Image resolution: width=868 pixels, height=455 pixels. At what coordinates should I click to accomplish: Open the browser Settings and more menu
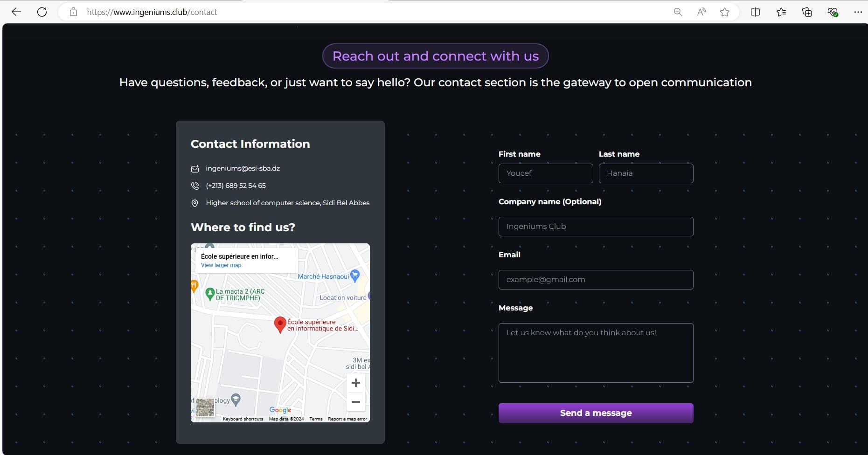point(858,12)
